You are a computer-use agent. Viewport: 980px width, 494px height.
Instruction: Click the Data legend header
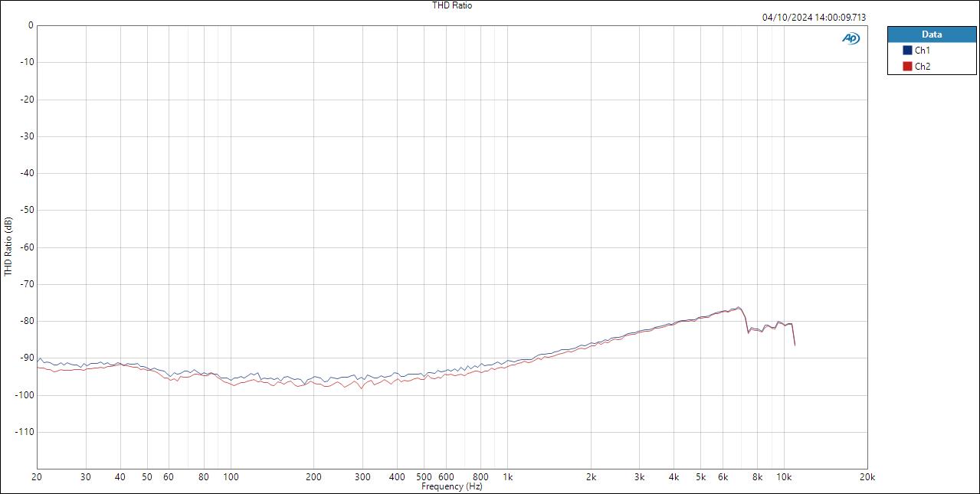pos(932,34)
